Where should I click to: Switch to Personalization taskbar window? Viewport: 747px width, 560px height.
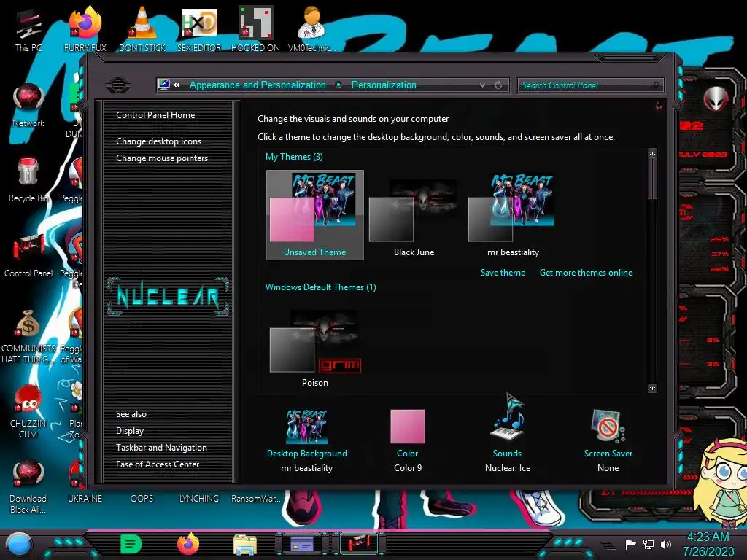(x=359, y=543)
